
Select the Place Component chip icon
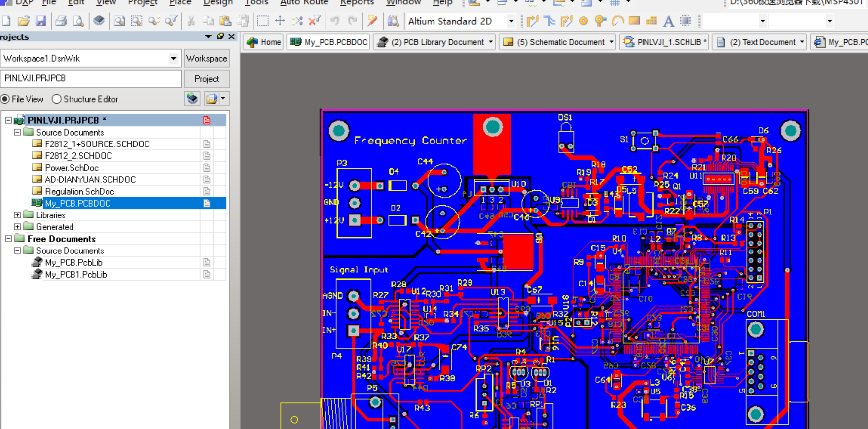[686, 21]
